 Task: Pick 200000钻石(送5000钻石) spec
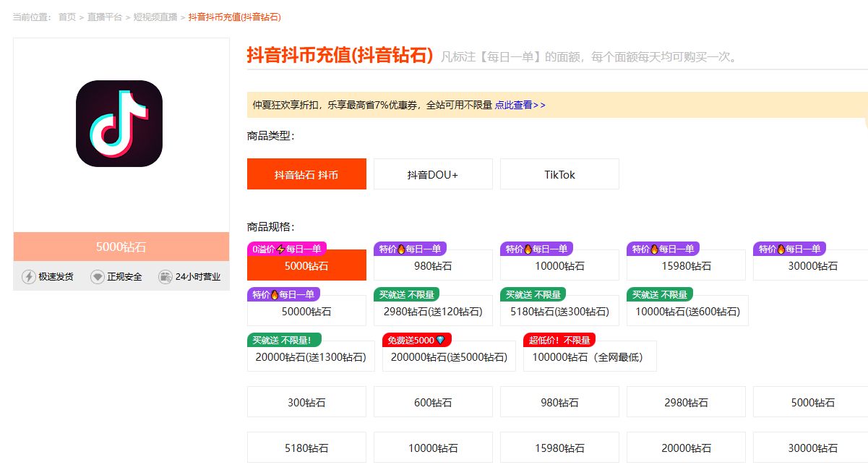tap(449, 356)
